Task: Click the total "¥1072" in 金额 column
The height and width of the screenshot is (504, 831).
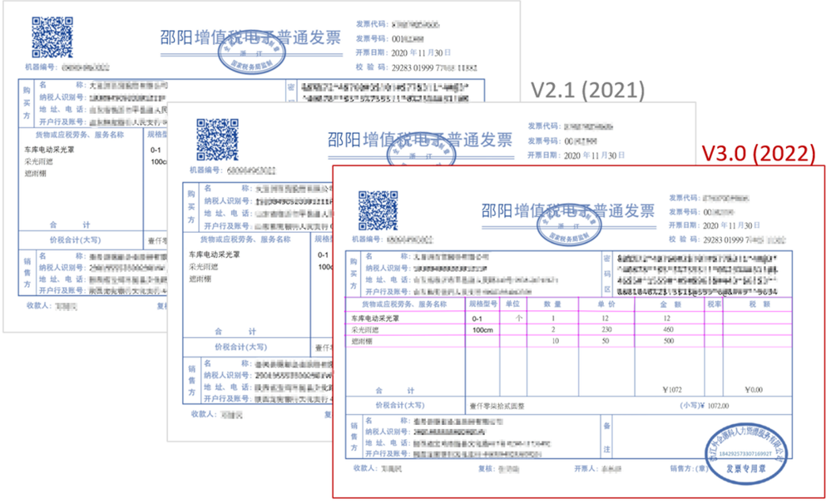Action: (x=672, y=389)
